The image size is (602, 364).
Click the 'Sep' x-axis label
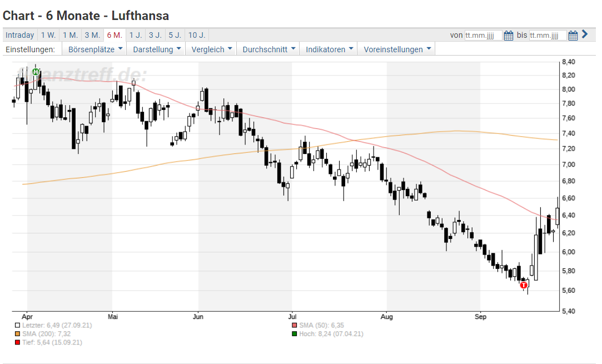coord(480,317)
